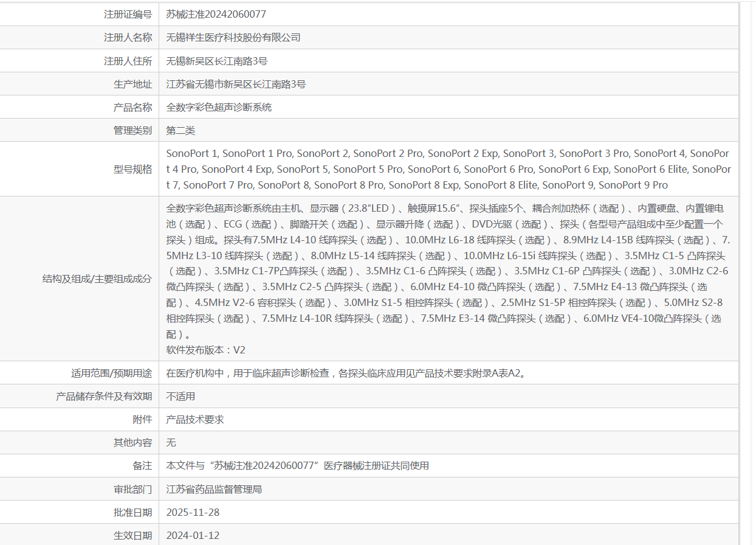Select the 生产地址 label
This screenshot has height=545, width=756.
132,84
